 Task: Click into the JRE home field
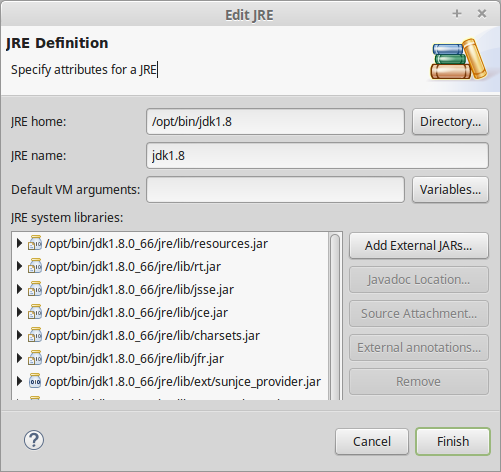[x=275, y=122]
